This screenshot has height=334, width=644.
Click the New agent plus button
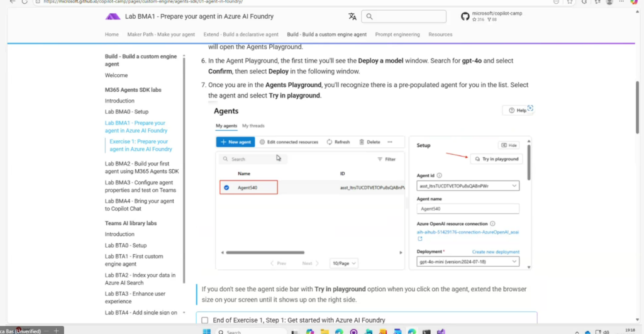[235, 142]
